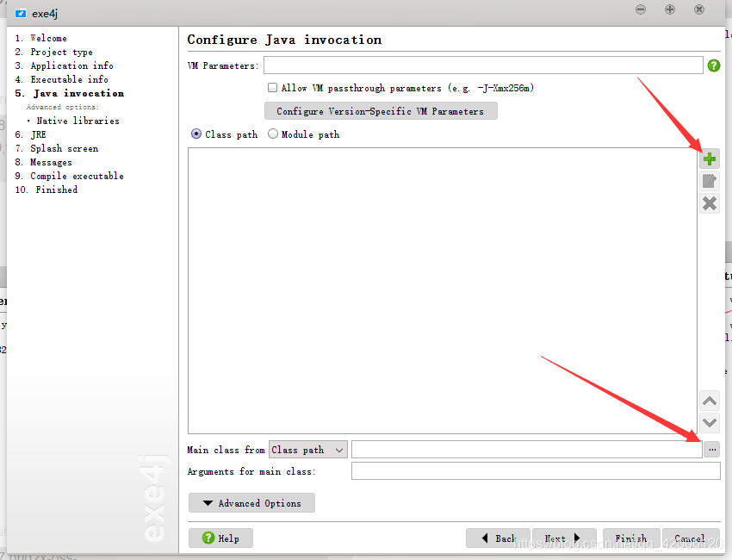
Task: Go to step 3 Application info
Action: (64, 65)
